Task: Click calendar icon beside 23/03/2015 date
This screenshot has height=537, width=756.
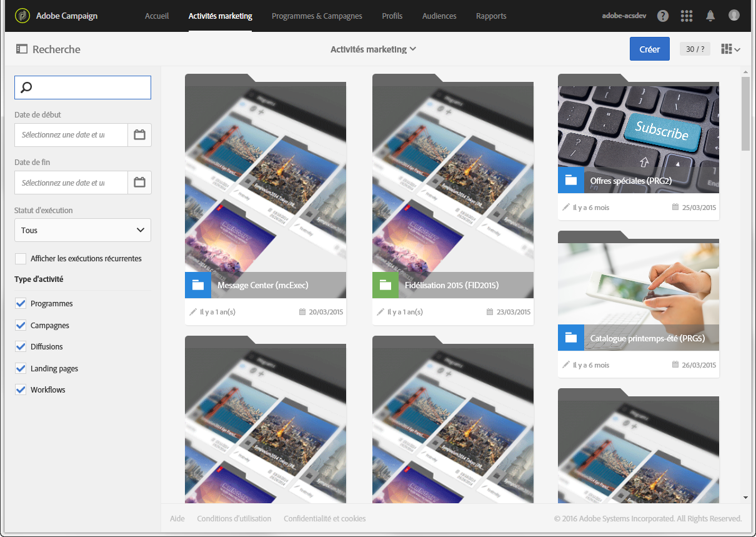Action: coord(490,312)
